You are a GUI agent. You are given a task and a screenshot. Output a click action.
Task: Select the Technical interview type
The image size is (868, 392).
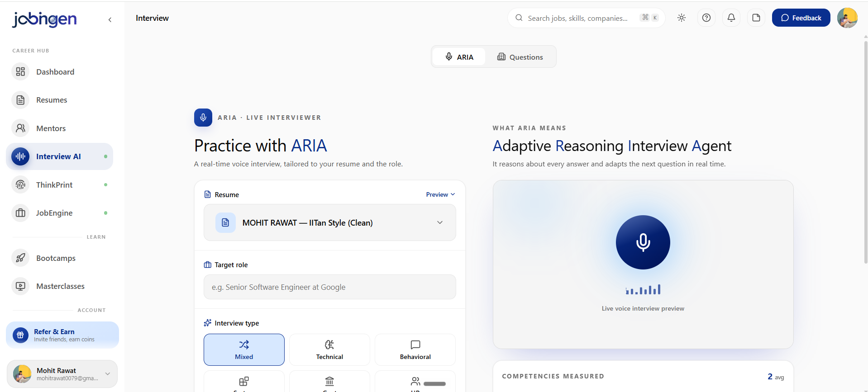(x=329, y=349)
